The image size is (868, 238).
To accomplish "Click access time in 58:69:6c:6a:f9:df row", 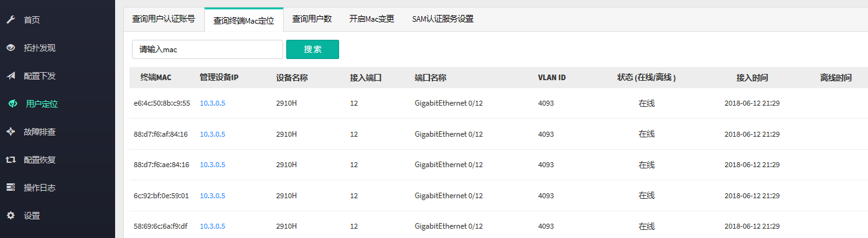I will point(752,226).
